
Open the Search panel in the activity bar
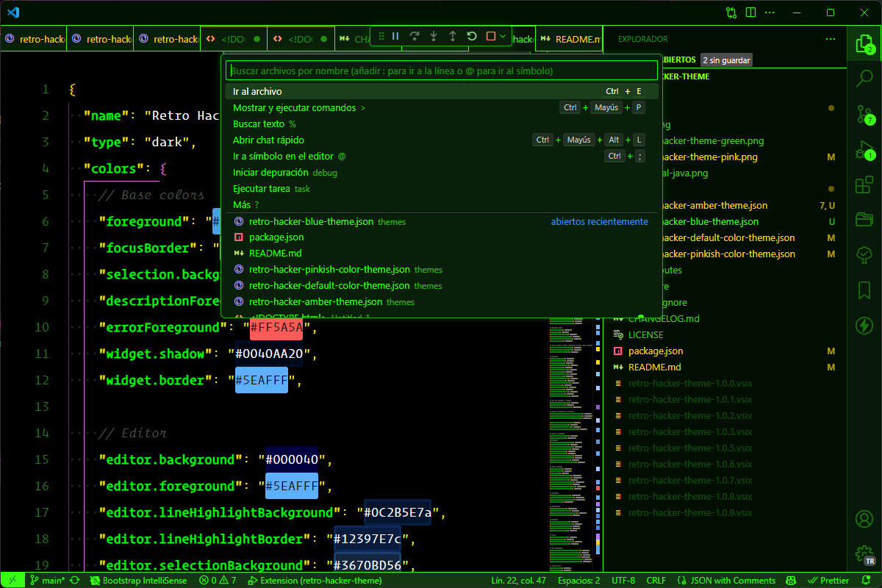[864, 76]
